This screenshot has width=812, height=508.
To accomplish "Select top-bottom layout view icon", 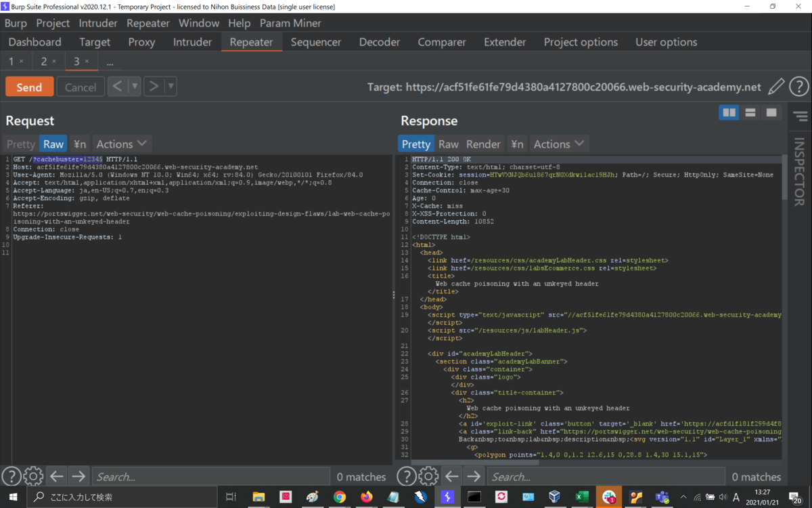I will [750, 112].
